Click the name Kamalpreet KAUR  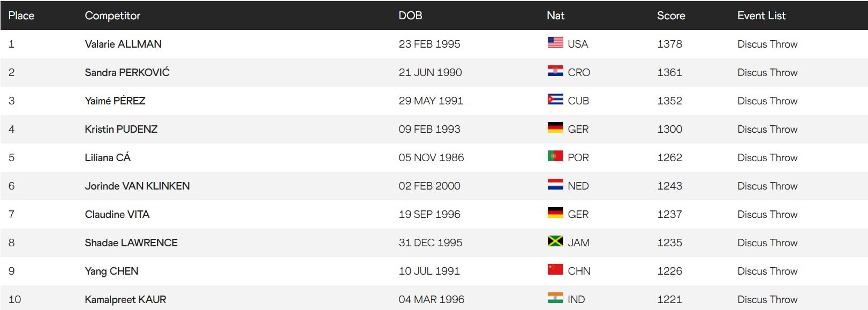[x=125, y=299]
